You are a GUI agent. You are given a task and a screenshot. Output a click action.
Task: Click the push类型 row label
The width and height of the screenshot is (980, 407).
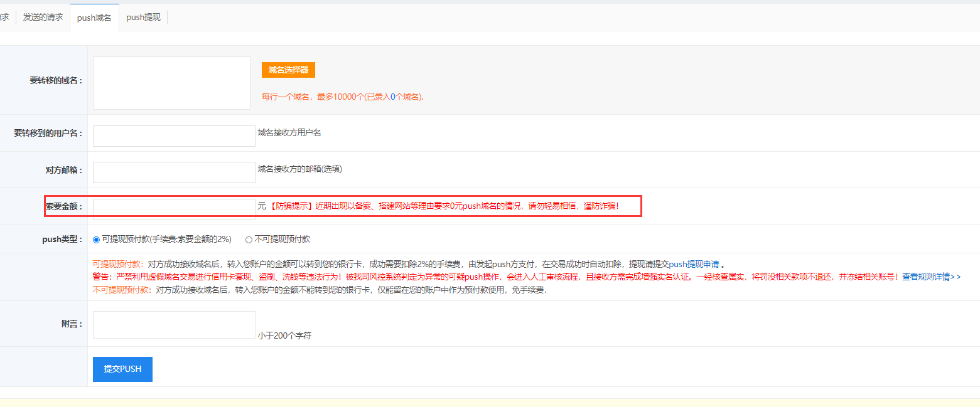click(x=62, y=240)
